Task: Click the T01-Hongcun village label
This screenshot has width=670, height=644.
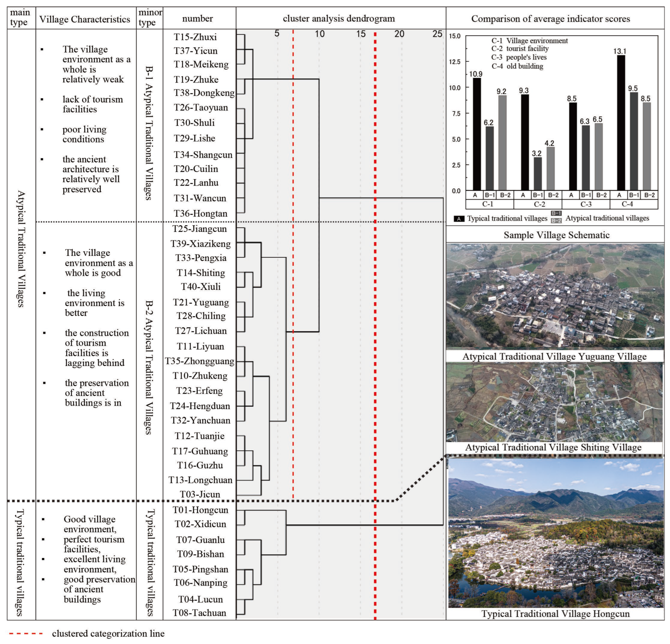Action: coord(200,510)
